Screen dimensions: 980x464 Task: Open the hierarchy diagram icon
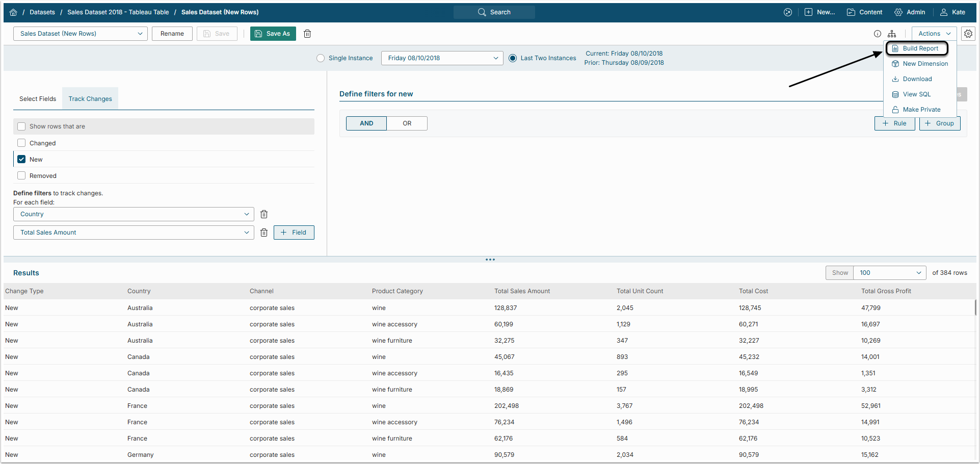pyautogui.click(x=892, y=34)
